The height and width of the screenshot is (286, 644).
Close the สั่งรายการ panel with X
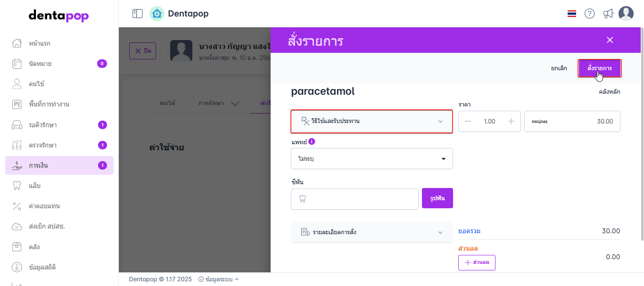tap(610, 40)
